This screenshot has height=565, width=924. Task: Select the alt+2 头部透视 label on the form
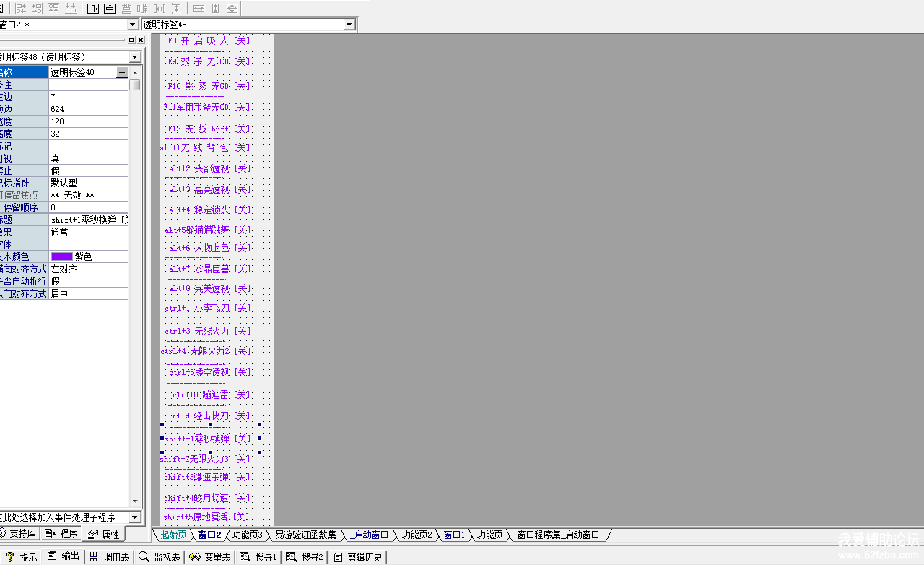[x=209, y=169]
